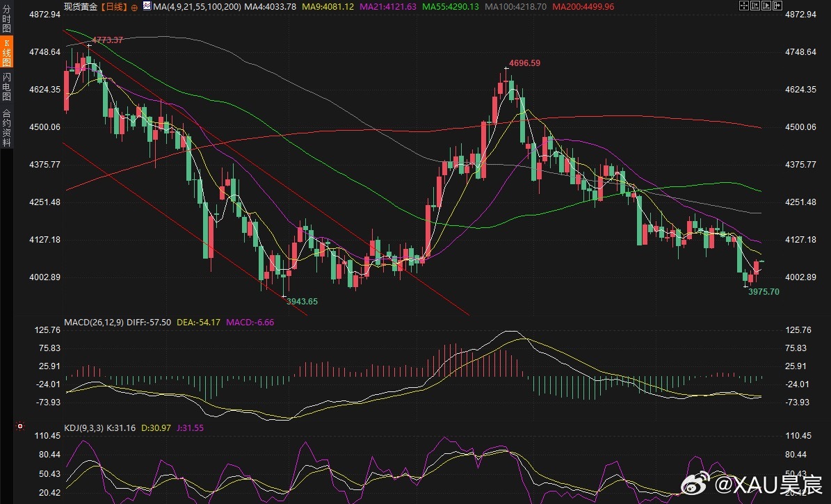831x504 pixels.
Task: Open the MACD(26,12,9) indicator settings
Action: 94,323
